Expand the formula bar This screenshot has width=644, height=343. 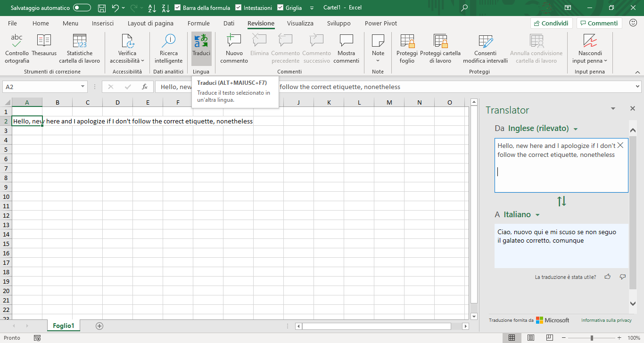638,87
